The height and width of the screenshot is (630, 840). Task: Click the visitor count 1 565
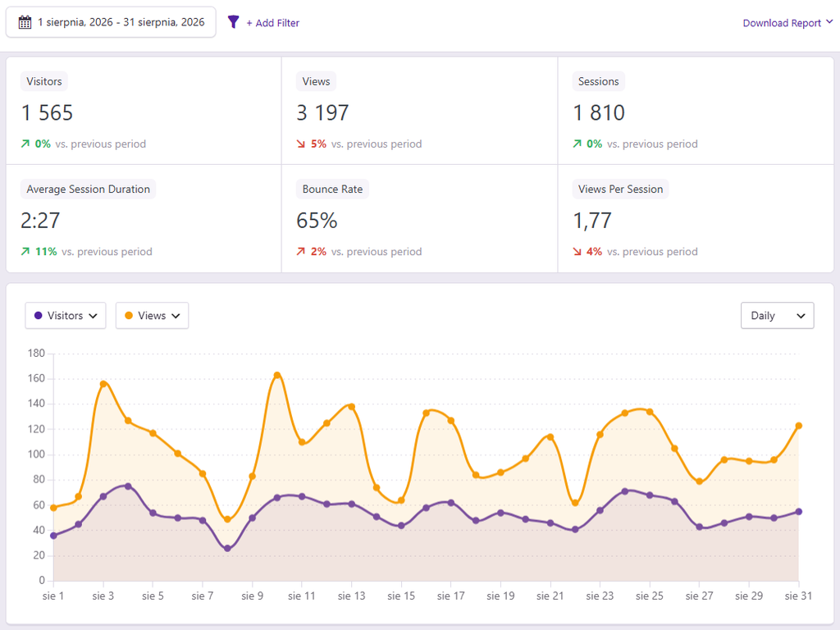47,113
